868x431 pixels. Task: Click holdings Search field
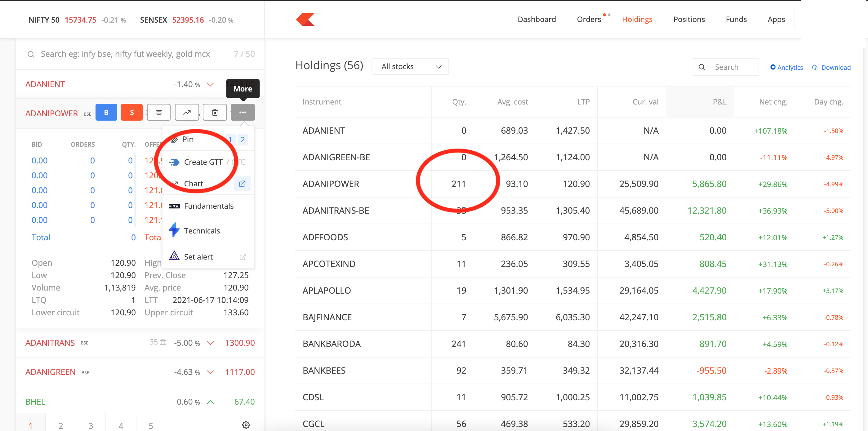point(726,67)
